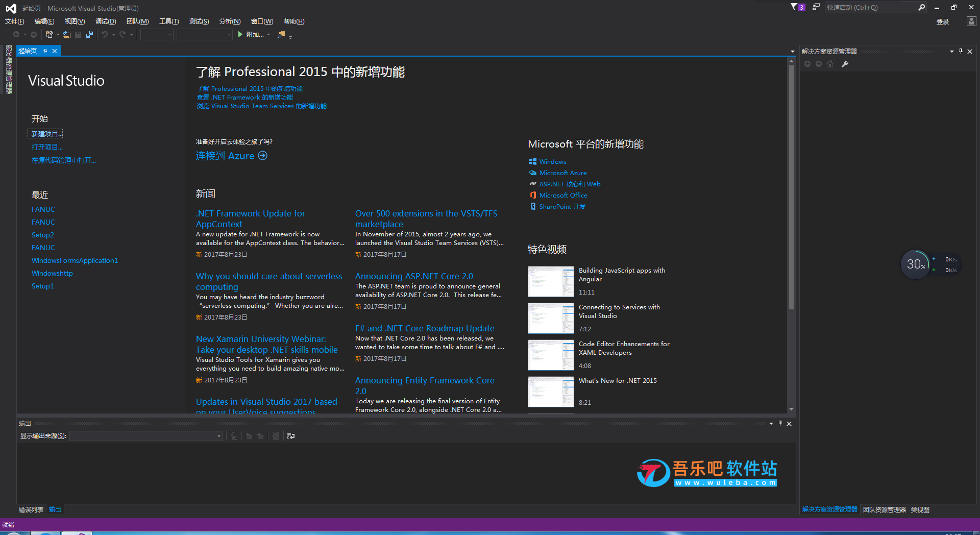
Task: Click the start page vertical scrollbar thumb
Action: click(791, 186)
